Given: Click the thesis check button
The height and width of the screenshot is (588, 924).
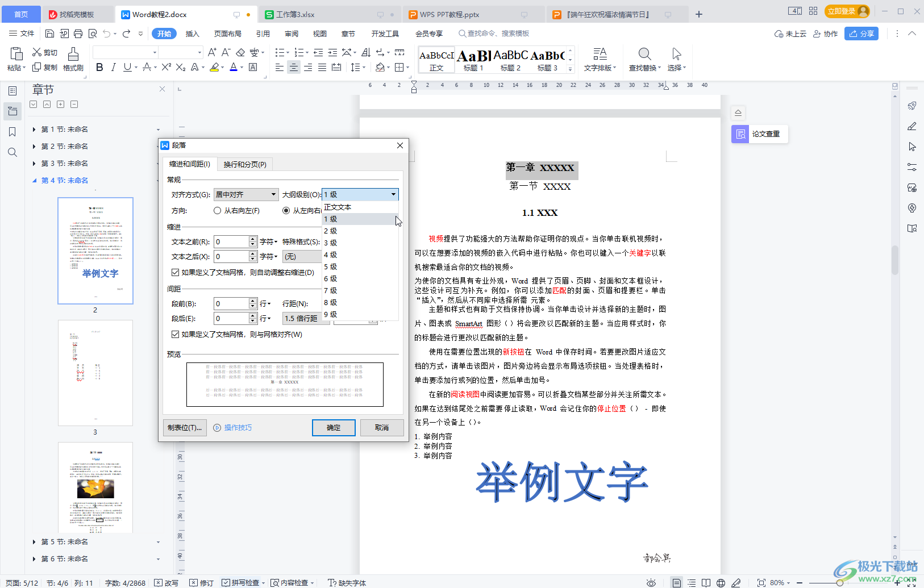Looking at the screenshot, I should coord(760,134).
